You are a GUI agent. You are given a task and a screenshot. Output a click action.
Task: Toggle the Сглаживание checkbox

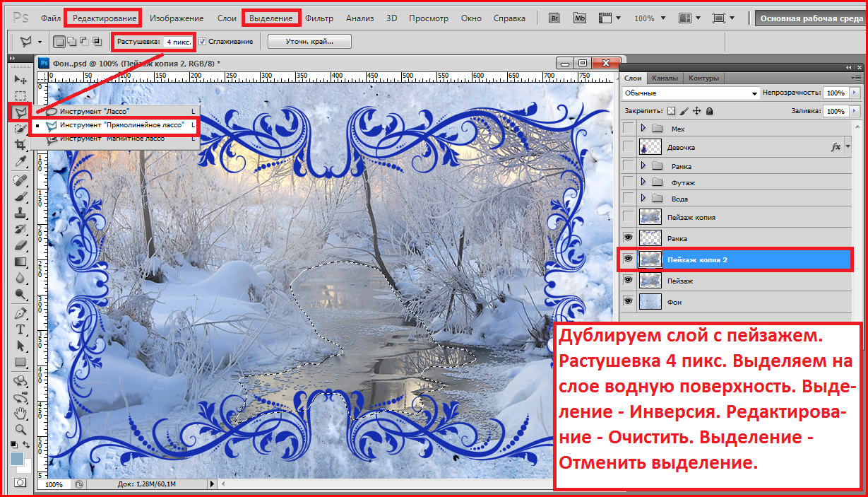coord(203,42)
